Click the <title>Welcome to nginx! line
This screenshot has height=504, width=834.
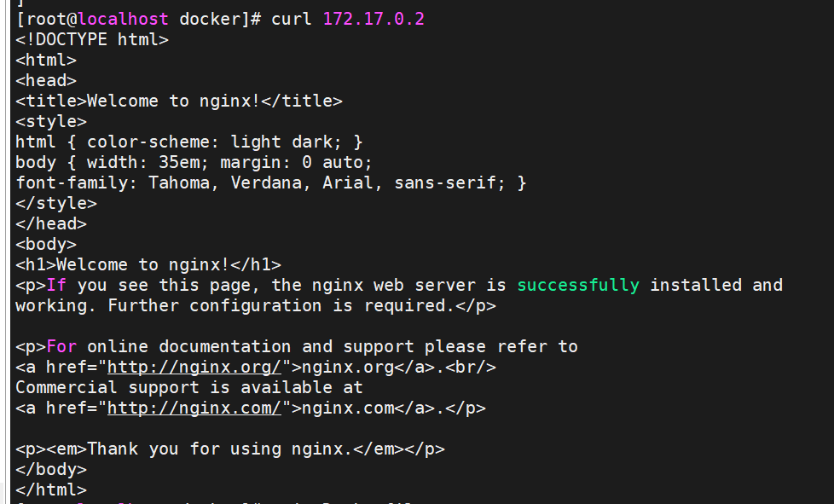tap(179, 101)
